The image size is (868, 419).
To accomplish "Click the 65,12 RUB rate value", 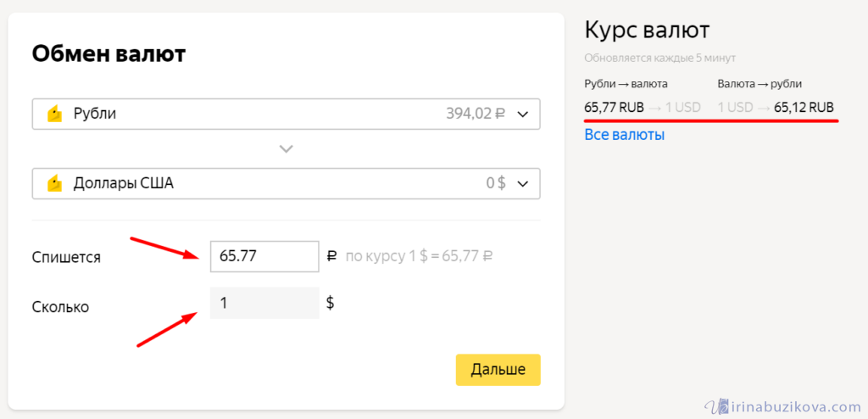I will (804, 108).
